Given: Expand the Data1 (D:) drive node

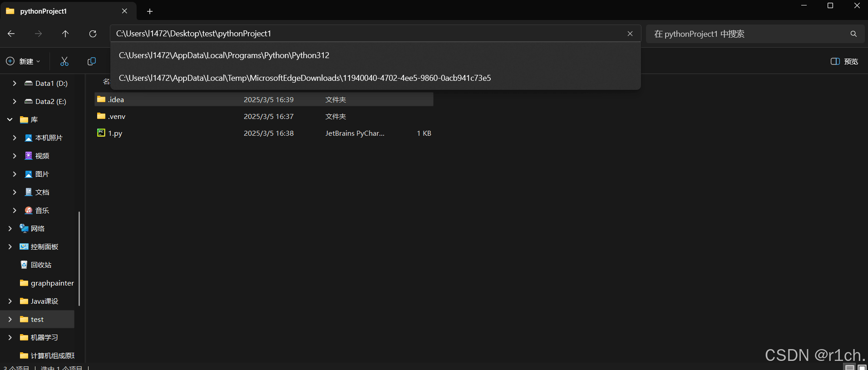Looking at the screenshot, I should [x=15, y=83].
